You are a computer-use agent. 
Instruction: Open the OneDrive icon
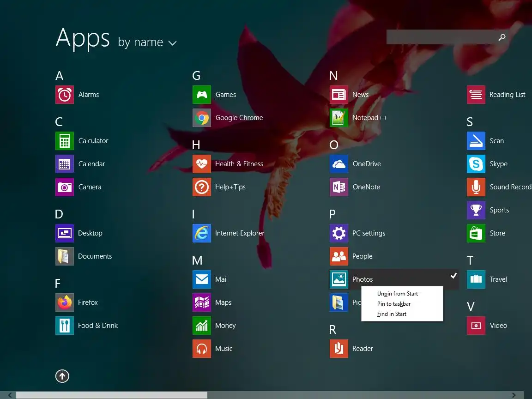339,164
